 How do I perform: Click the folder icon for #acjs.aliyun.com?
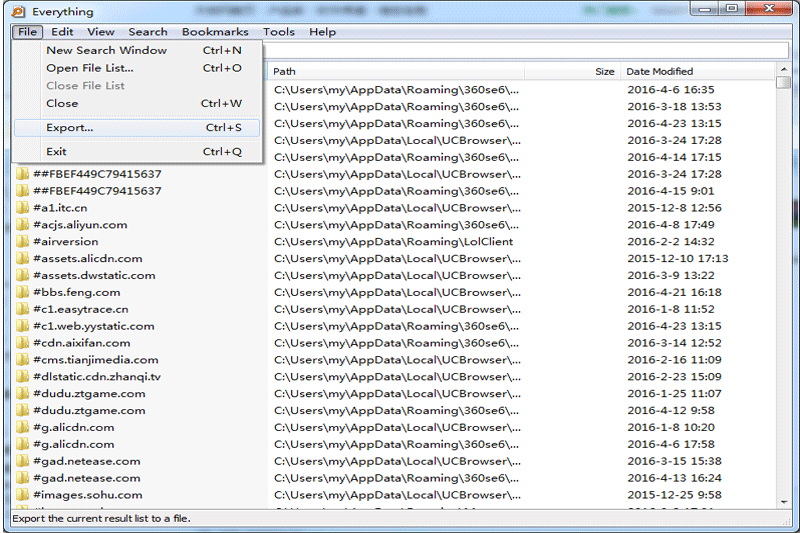coord(22,225)
